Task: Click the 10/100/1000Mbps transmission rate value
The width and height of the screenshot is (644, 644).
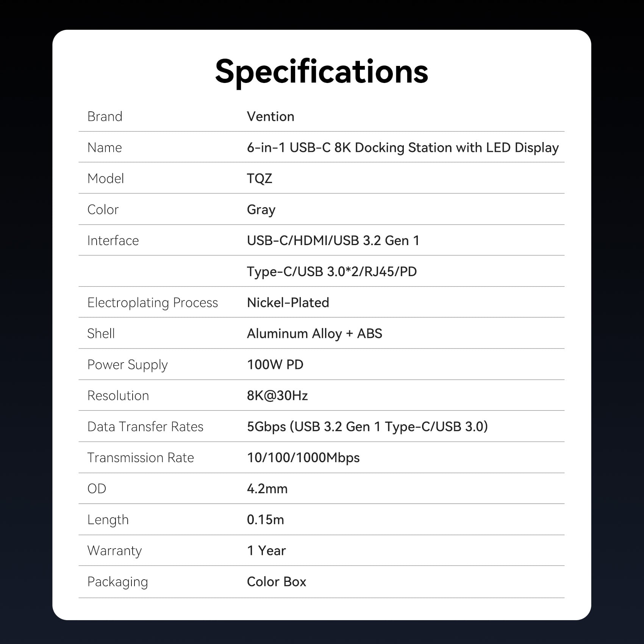Action: [303, 458]
